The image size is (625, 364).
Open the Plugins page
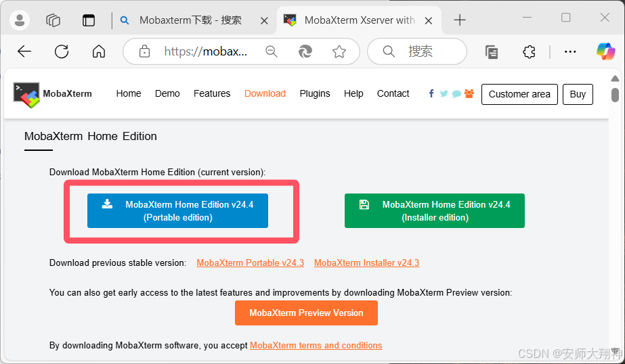click(315, 93)
